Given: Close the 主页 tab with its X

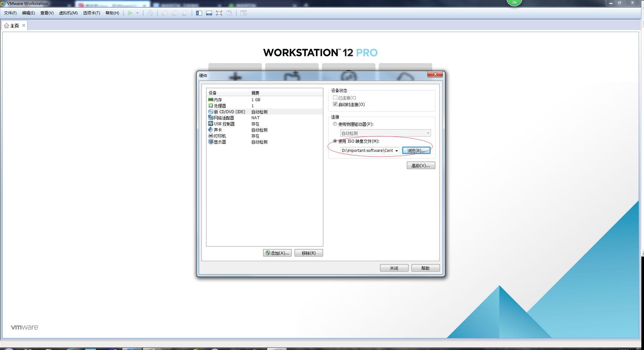Looking at the screenshot, I should pyautogui.click(x=24, y=25).
